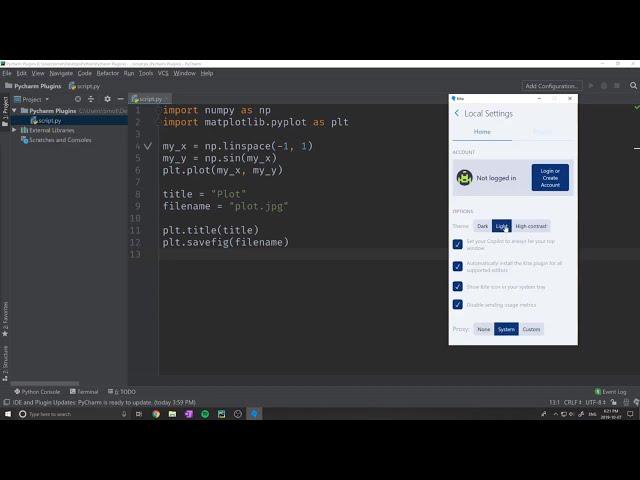Collapse the Pycharm Plugins project folder
This screenshot has height=480, width=640.
(14, 111)
